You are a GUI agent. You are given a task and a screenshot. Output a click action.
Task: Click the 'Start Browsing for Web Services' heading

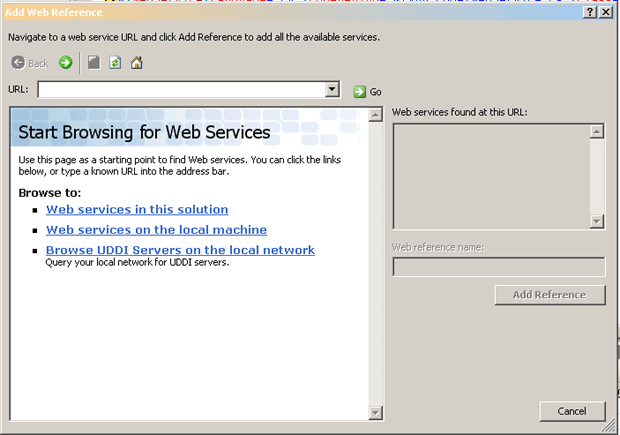pyautogui.click(x=144, y=132)
